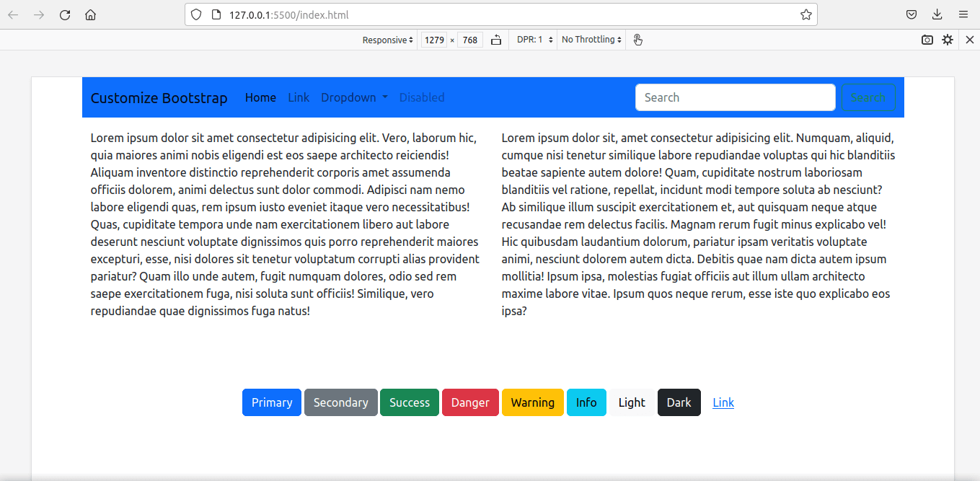Viewport: 980px width, 481px height.
Task: Click the Primary button
Action: (x=271, y=402)
